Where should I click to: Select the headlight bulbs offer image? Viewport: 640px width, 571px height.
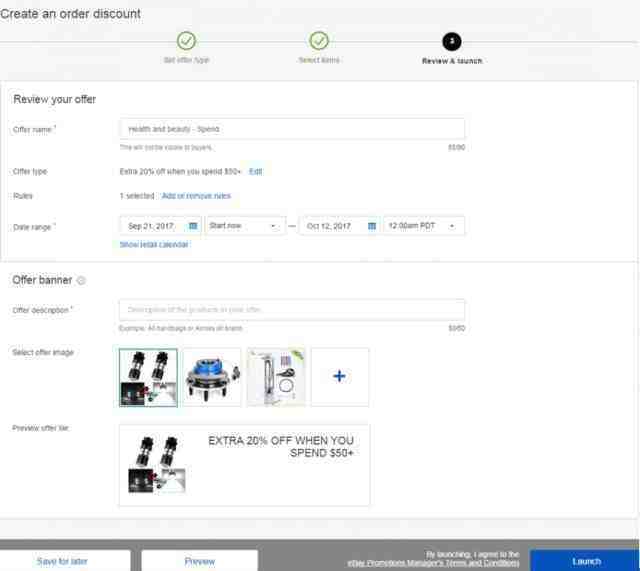(148, 378)
